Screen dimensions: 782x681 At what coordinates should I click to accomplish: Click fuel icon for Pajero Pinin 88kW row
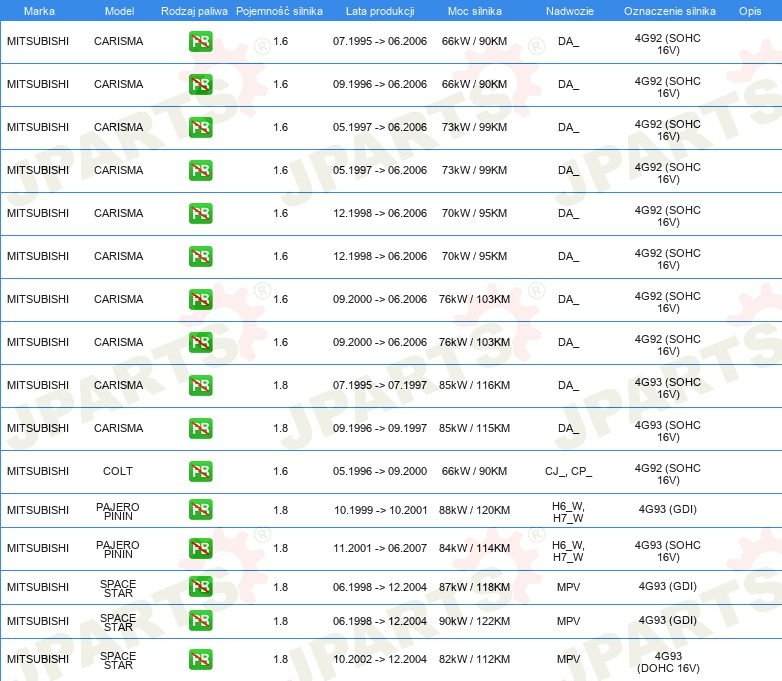tap(200, 510)
